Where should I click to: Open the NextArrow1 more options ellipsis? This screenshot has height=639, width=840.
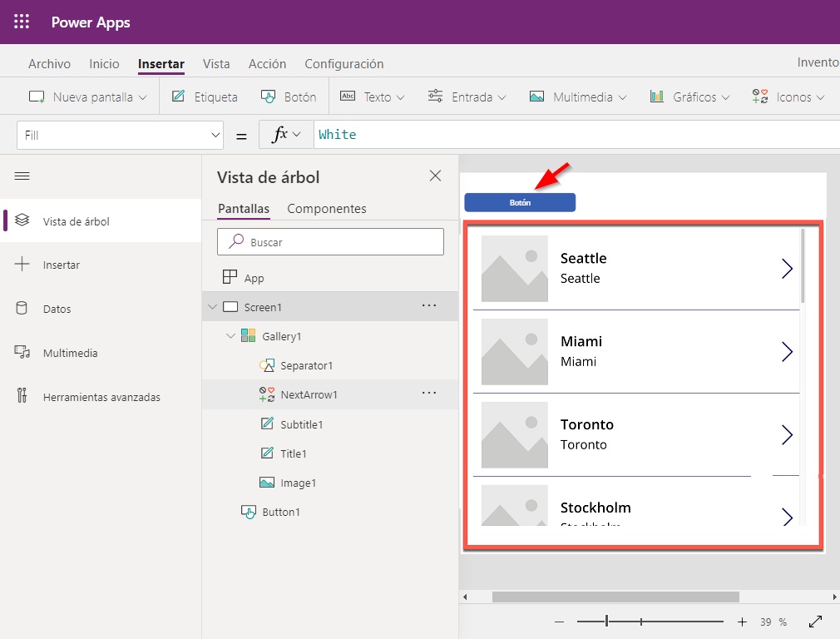point(428,393)
